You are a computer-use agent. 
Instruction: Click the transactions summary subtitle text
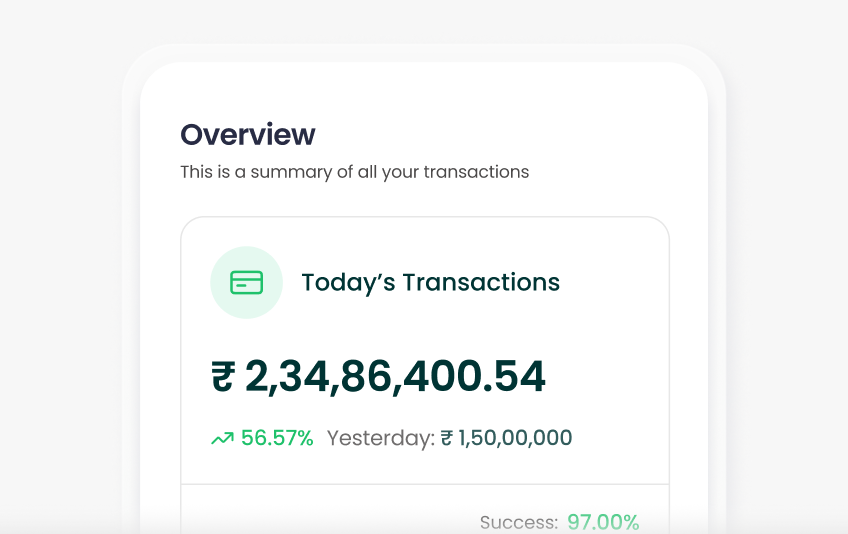point(354,172)
